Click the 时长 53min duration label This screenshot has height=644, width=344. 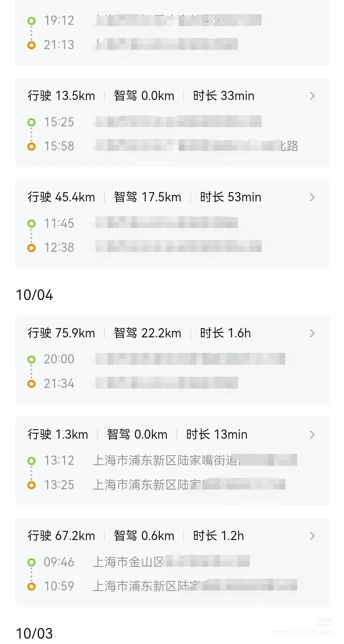point(230,197)
